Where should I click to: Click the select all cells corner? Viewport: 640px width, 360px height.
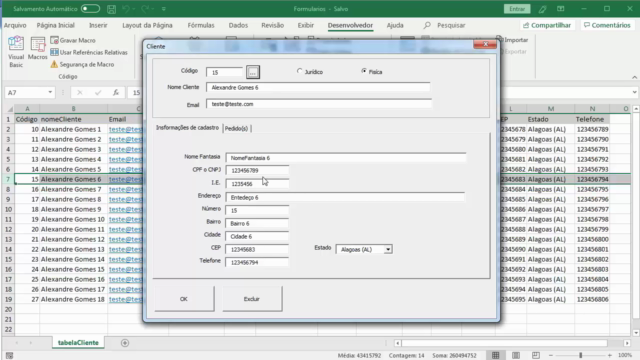point(9,109)
